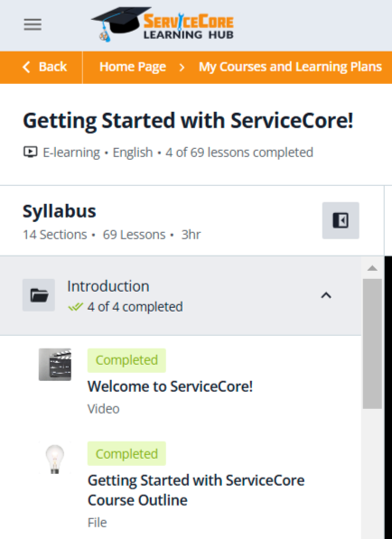This screenshot has height=539, width=392.
Task: Open Welcome to ServiceCore! video lesson
Action: pos(170,386)
